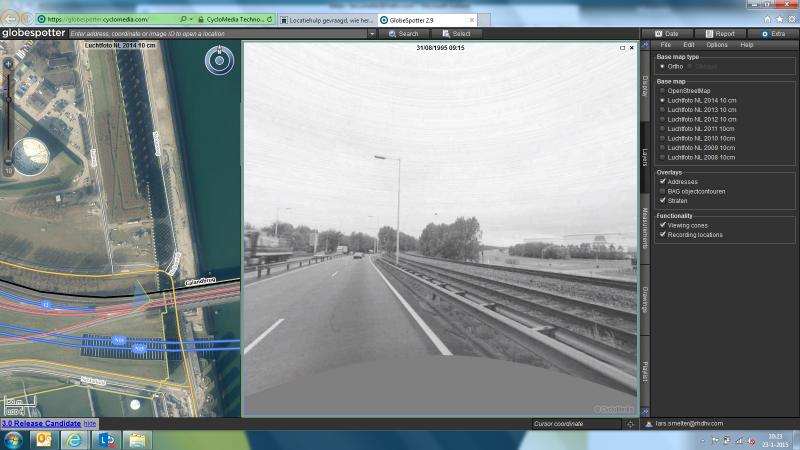Click the hide link beside Release Candidate
Screen dimensions: 800x450
coord(90,423)
